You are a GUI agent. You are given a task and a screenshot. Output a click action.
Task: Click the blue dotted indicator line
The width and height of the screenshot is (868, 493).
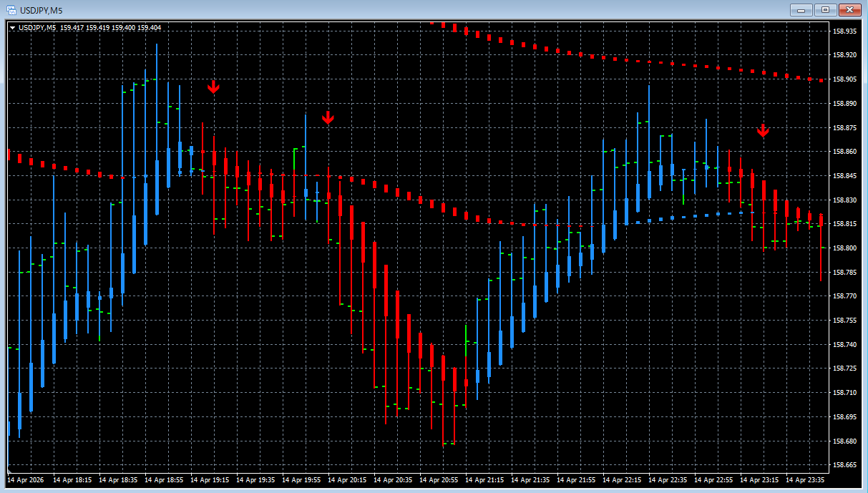click(694, 216)
